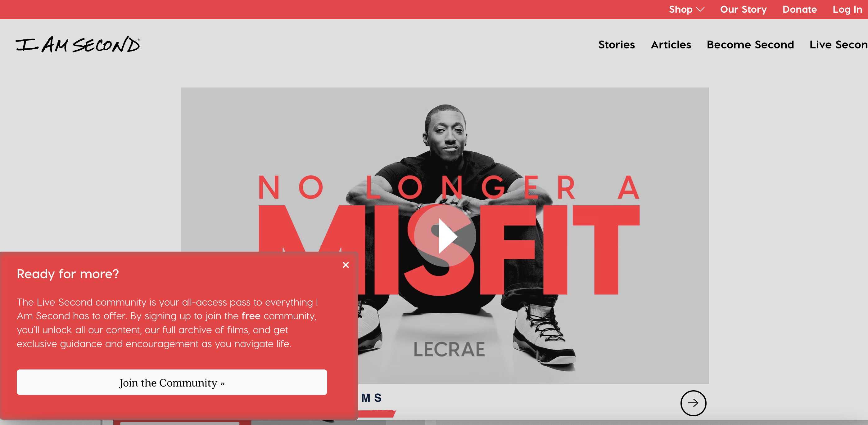Image resolution: width=868 pixels, height=425 pixels.
Task: Select the Live Second nav item
Action: click(839, 44)
